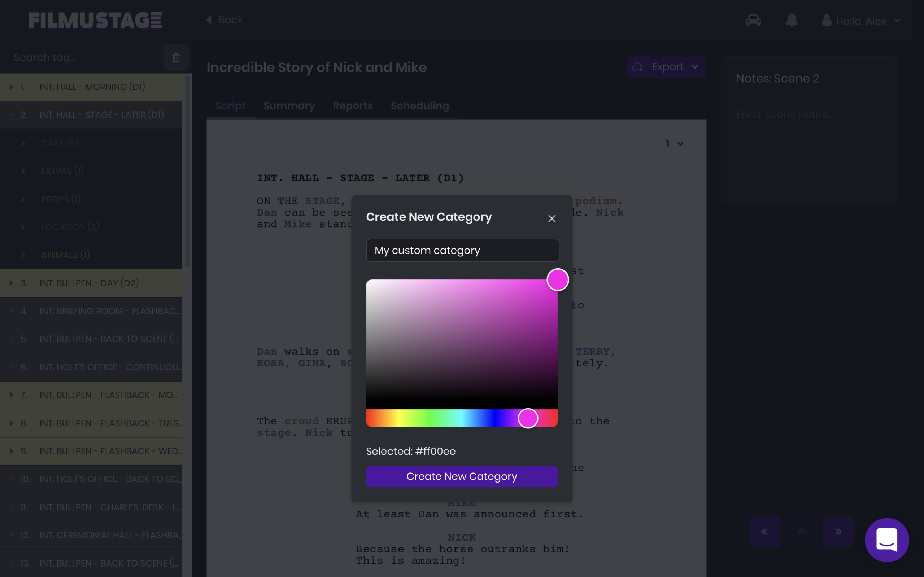Open the Hello, Alex account dropdown

click(898, 20)
